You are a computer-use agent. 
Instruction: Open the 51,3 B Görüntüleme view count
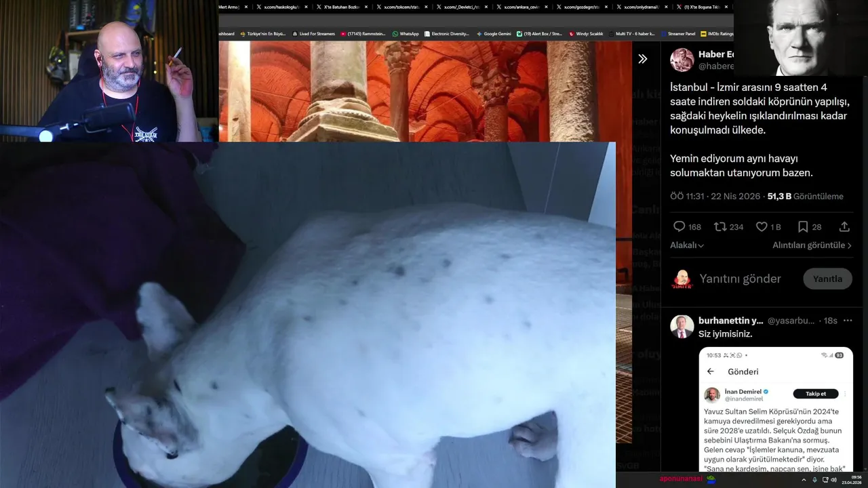point(805,197)
